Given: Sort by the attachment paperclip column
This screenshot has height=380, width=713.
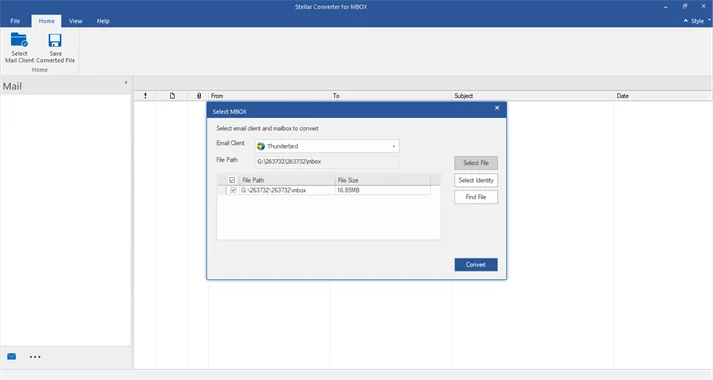Looking at the screenshot, I should click(x=199, y=96).
